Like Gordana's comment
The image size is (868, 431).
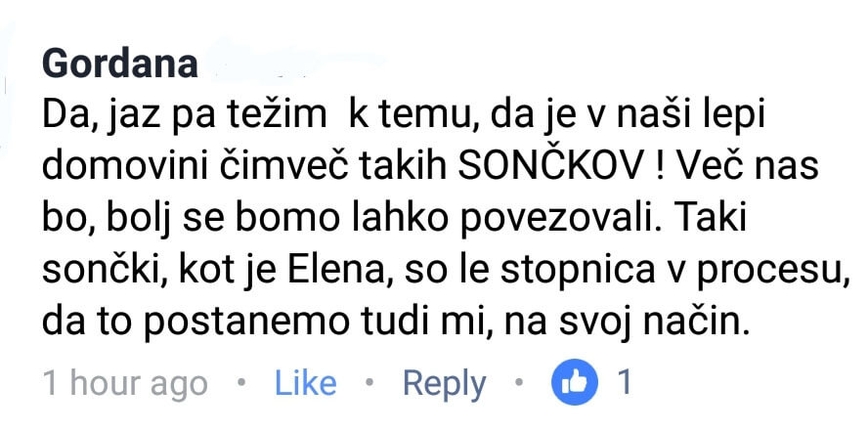306,383
